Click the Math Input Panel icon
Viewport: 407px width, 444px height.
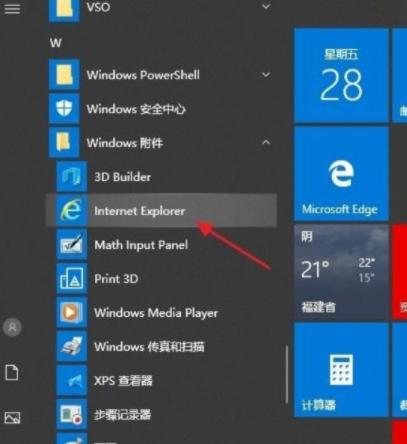tap(72, 244)
